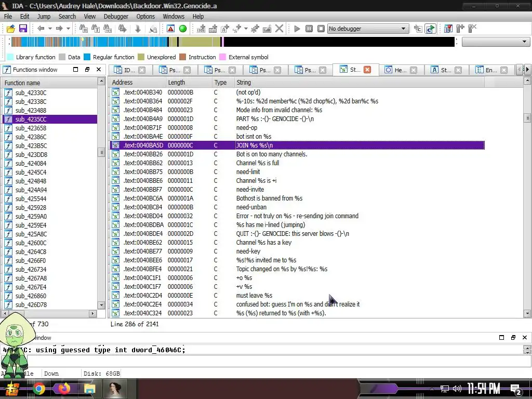Viewport: 532px width, 399px height.
Task: Open the debugger selection combo box
Action: tap(368, 29)
